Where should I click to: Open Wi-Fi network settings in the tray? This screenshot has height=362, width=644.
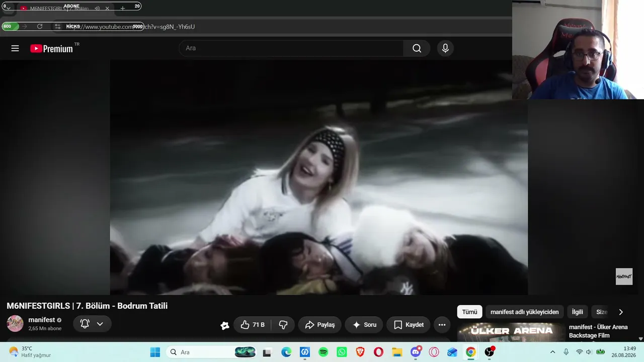579,352
